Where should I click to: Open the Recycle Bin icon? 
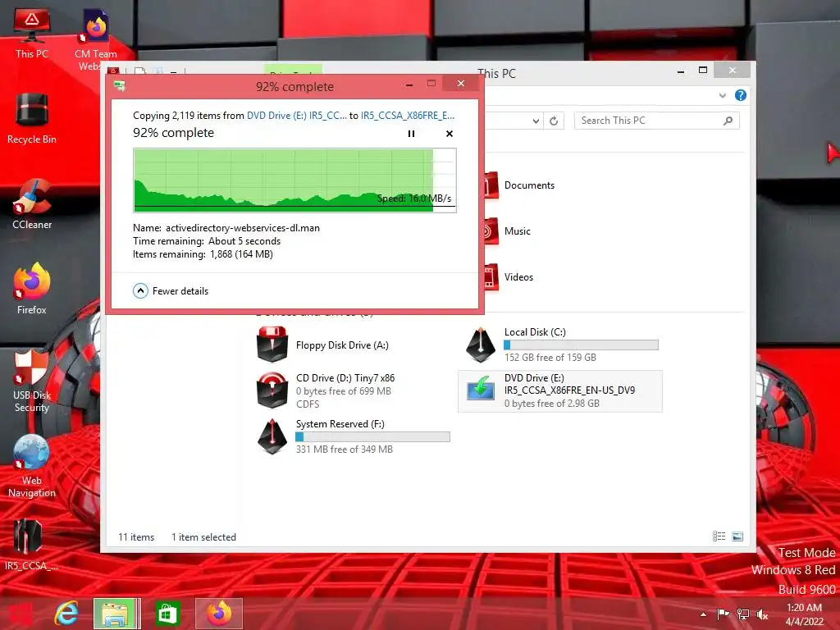coord(32,118)
